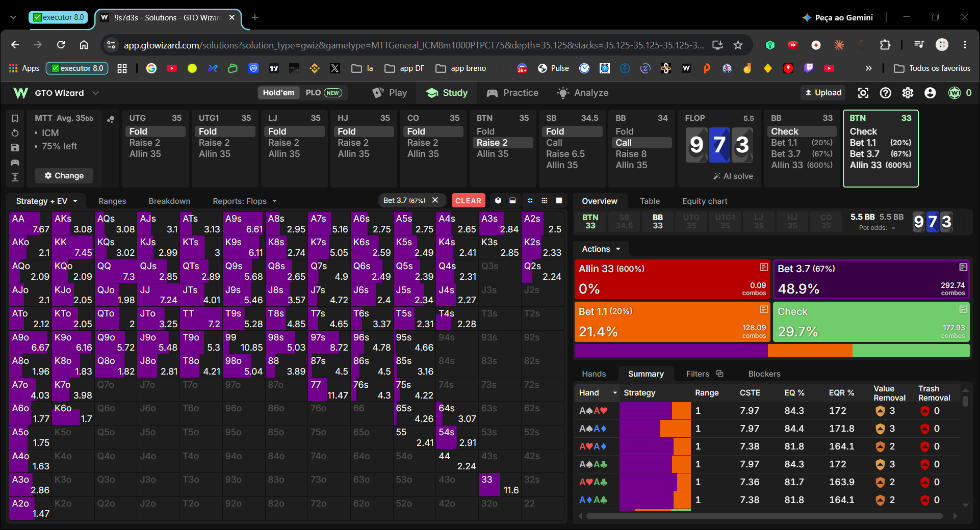Click the focus-scan icon near Upload
This screenshot has height=530, width=980.
863,93
